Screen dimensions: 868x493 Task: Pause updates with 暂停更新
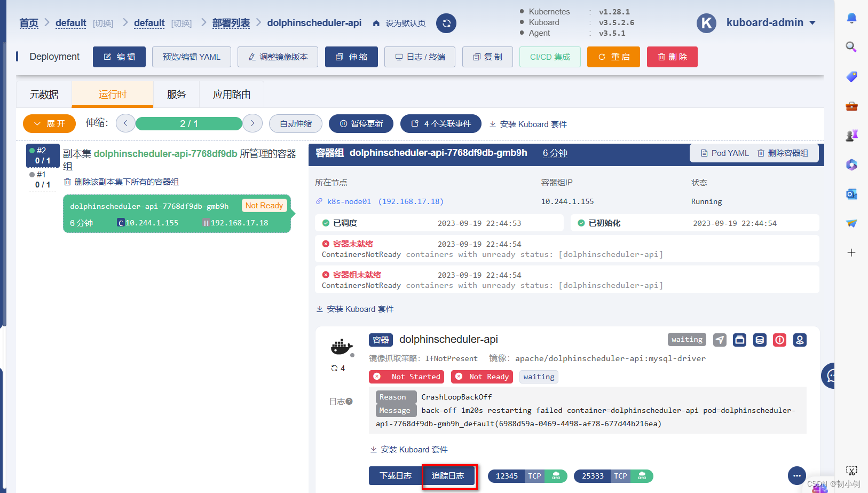pyautogui.click(x=361, y=123)
